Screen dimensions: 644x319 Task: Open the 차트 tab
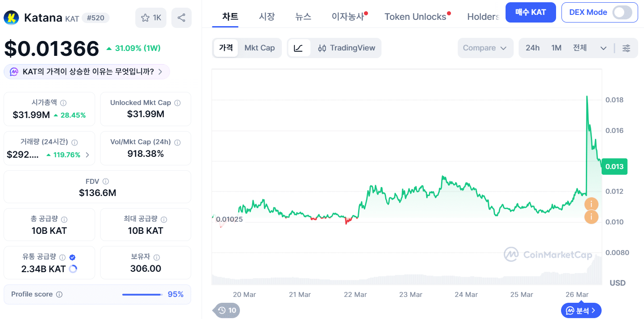[x=230, y=17]
